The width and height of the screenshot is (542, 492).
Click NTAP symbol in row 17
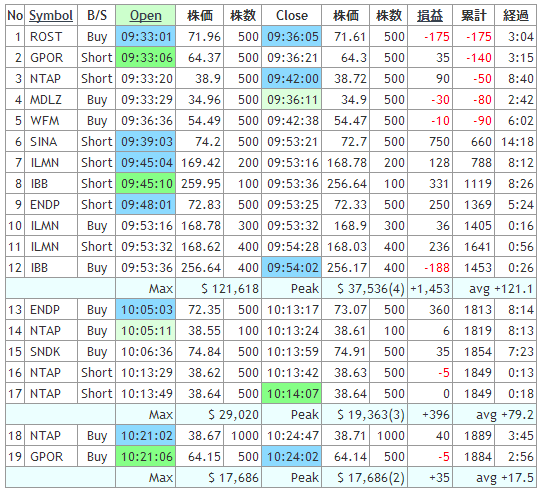[45, 393]
